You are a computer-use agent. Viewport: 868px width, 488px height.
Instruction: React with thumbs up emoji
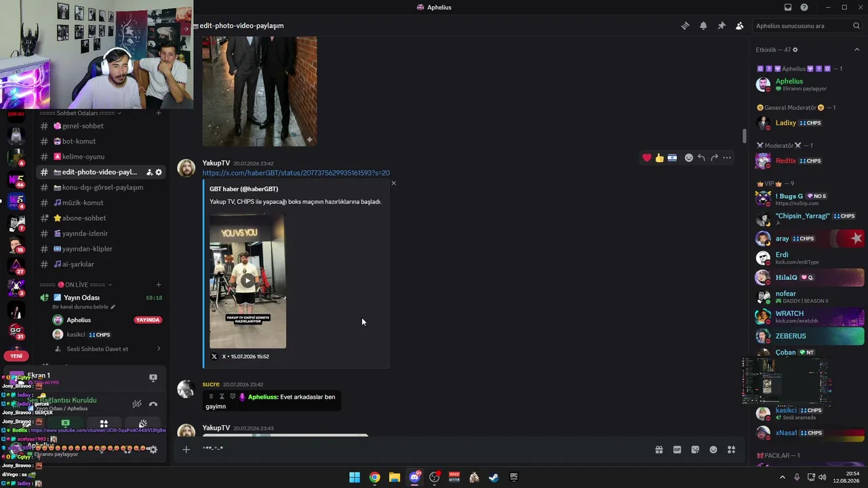pos(659,158)
